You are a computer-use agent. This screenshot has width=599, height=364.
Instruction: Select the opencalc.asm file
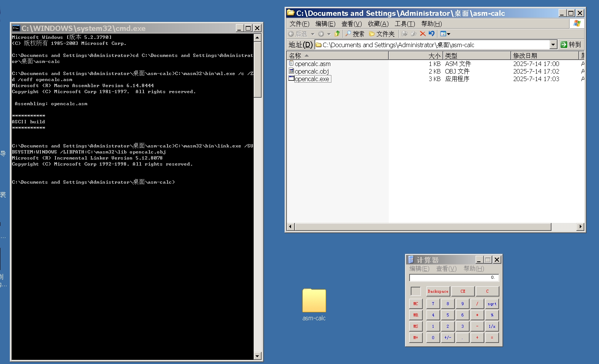click(x=313, y=64)
